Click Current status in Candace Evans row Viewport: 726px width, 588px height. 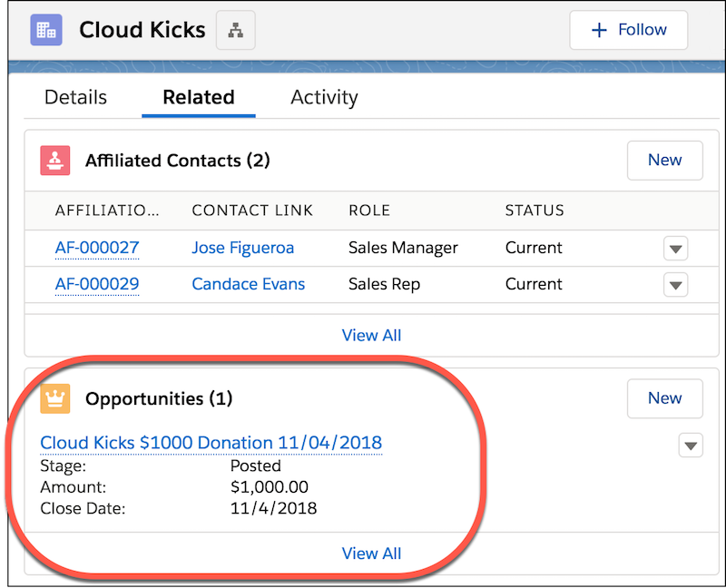click(x=534, y=284)
